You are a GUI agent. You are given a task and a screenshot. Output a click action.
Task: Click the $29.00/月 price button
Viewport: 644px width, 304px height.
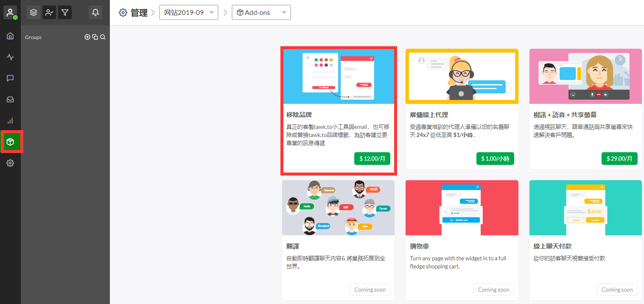coord(619,159)
